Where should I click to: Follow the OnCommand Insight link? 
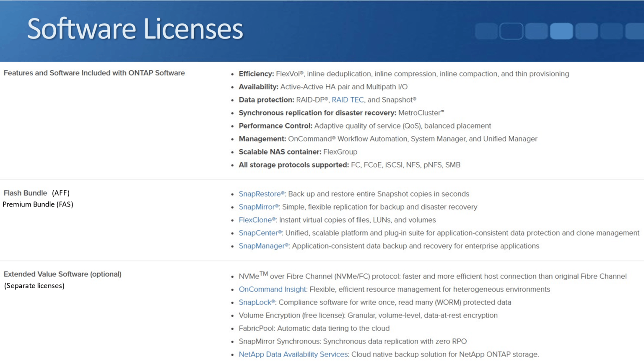[272, 289]
